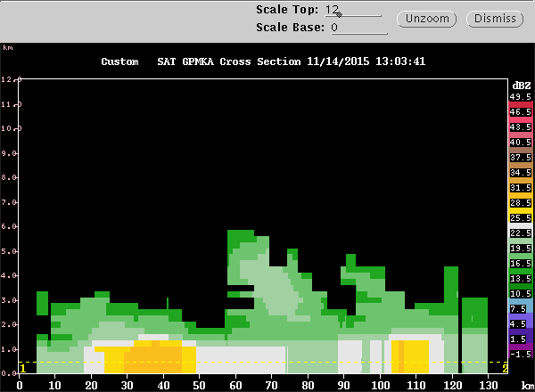535x392 pixels.
Task: Select the -1.5 dBZ magenta legend label
Action: click(x=521, y=355)
